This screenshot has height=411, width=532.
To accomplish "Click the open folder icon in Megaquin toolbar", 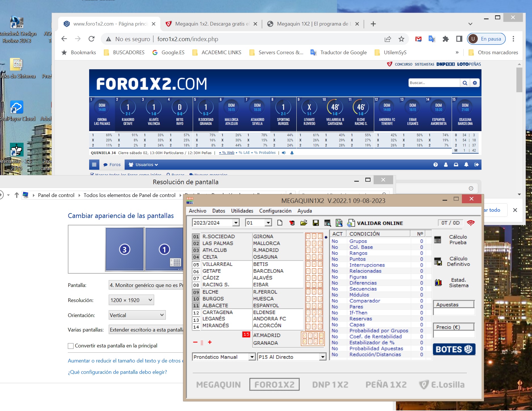I will click(304, 223).
